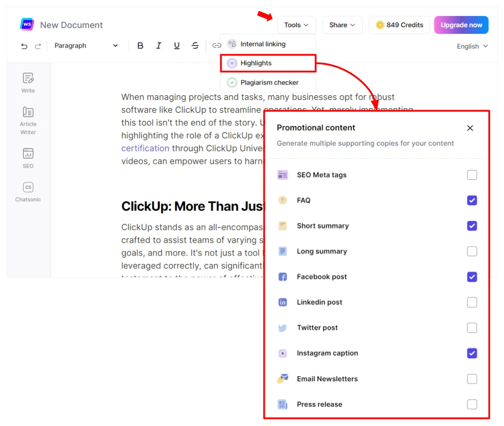Redo the last edit

[x=38, y=46]
